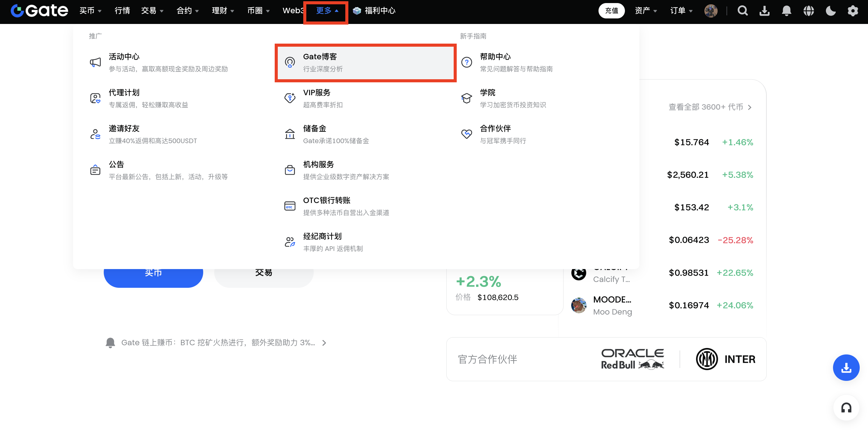This screenshot has width=868, height=430.
Task: Click the language globe icon
Action: tap(808, 11)
